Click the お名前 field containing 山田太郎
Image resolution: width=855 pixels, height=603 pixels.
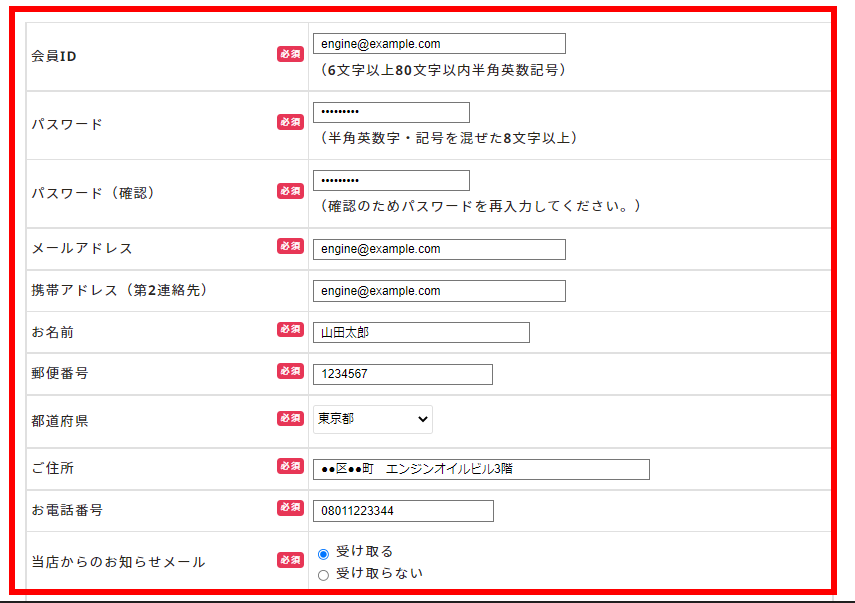pos(420,333)
